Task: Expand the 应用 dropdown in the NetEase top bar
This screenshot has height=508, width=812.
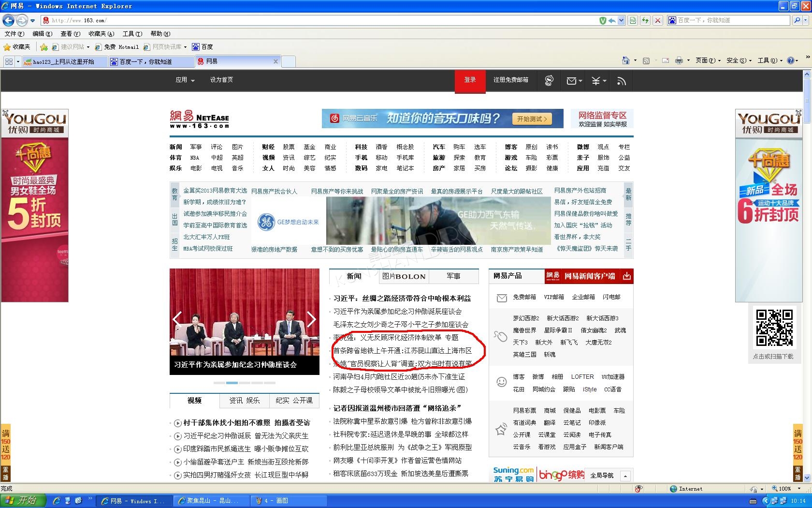Action: (185, 80)
